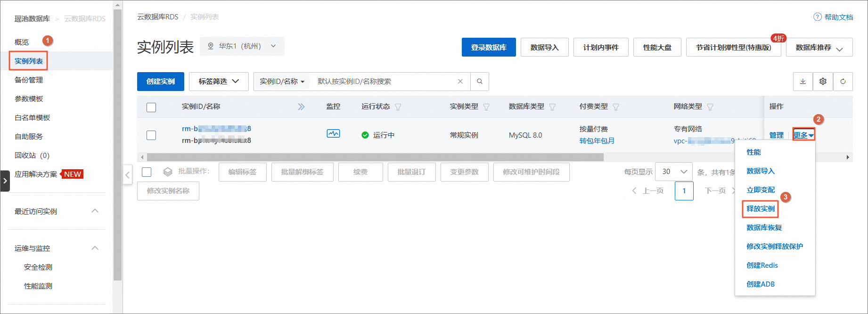This screenshot has width=868, height=314.
Task: Open the 更多 actions dropdown
Action: pyautogui.click(x=803, y=135)
